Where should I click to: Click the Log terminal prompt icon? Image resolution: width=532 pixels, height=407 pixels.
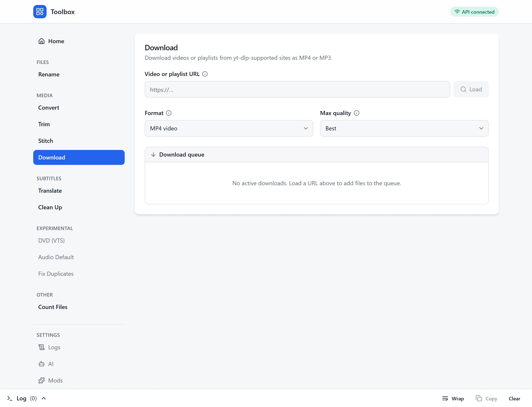pos(10,398)
